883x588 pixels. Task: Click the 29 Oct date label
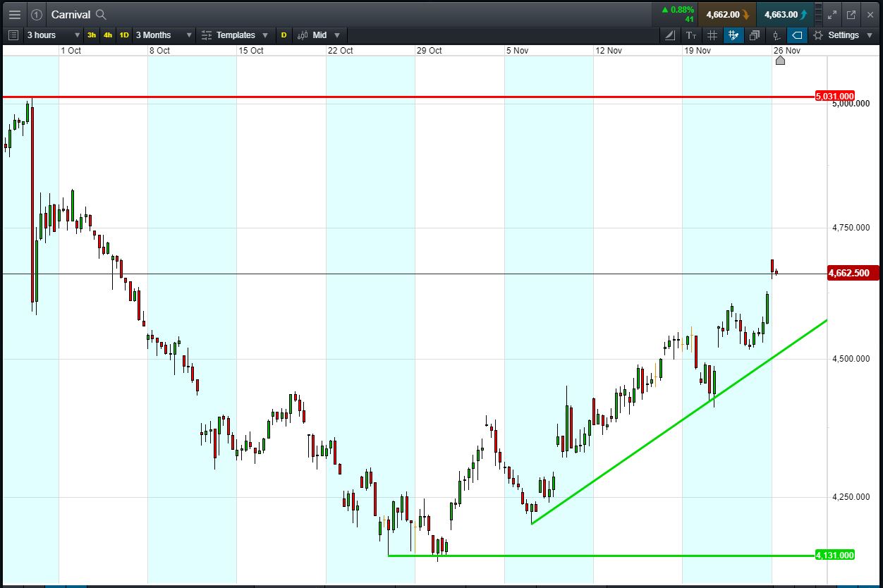pyautogui.click(x=430, y=51)
